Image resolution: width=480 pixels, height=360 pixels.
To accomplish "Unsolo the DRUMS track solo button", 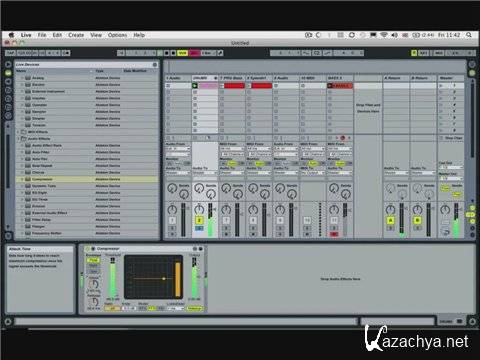I will pyautogui.click(x=199, y=228).
